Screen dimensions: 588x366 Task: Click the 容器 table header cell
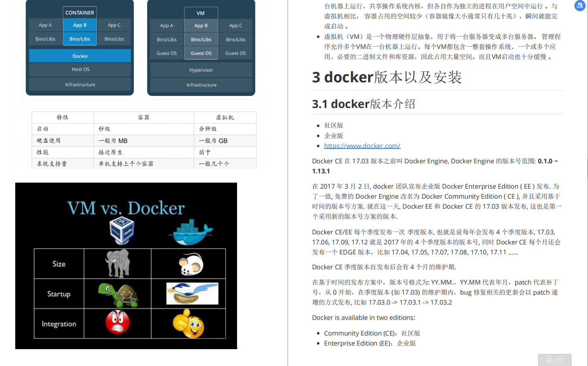[x=144, y=117]
